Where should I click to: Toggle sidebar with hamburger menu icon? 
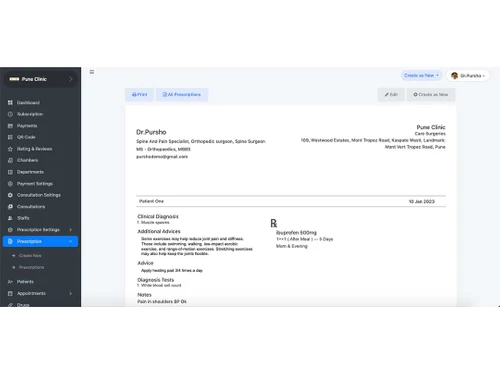click(x=92, y=72)
